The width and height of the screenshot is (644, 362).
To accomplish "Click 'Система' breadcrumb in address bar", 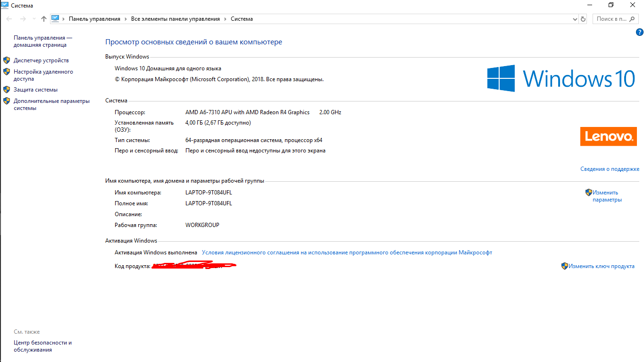I will coord(242,19).
